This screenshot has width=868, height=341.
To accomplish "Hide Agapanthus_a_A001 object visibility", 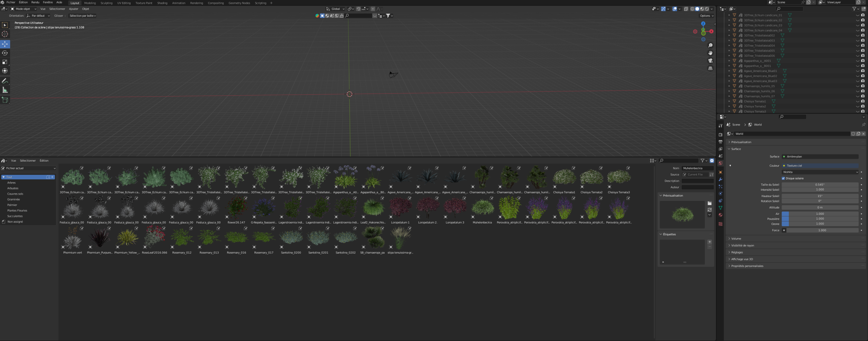I will pos(857,61).
